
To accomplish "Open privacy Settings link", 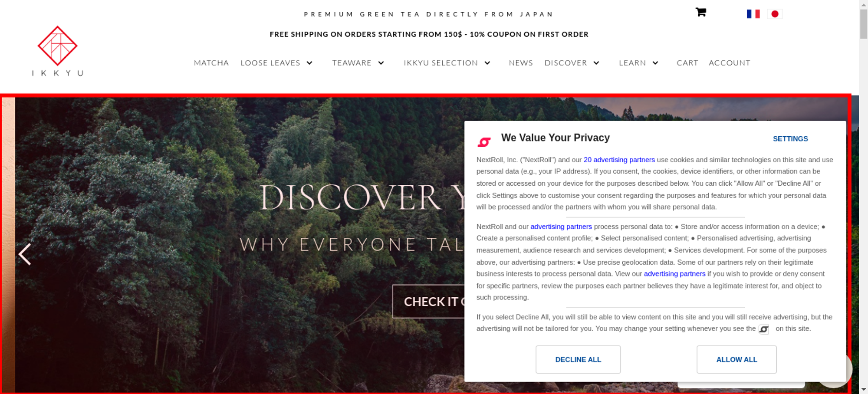I will point(790,139).
